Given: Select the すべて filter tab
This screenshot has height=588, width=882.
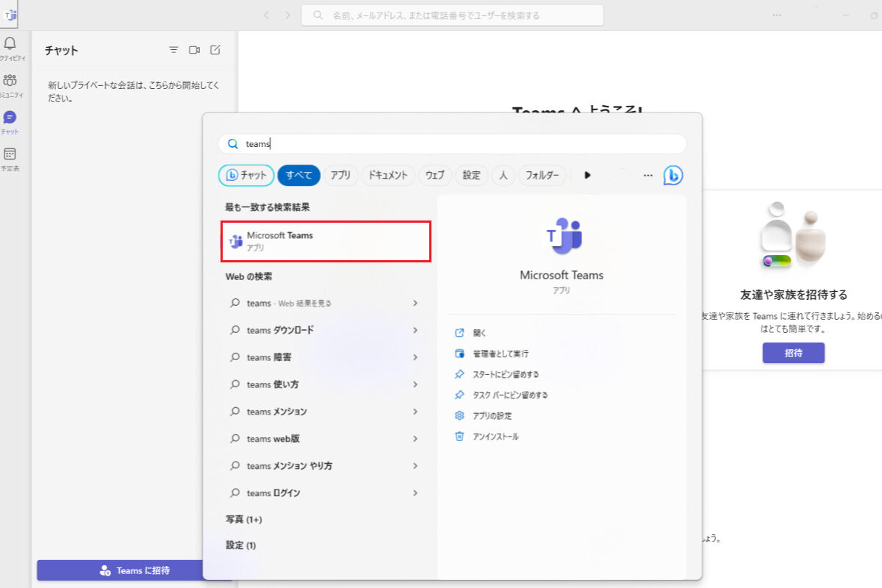Looking at the screenshot, I should point(299,175).
